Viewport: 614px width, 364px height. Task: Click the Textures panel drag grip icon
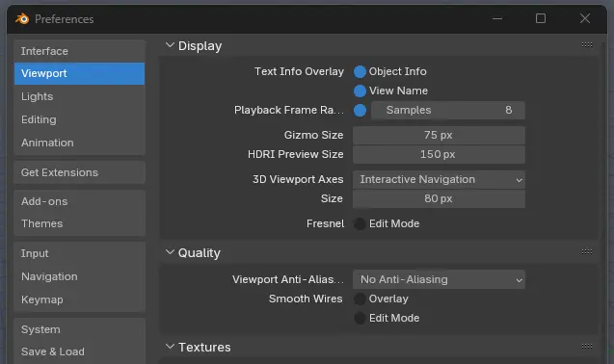point(587,346)
